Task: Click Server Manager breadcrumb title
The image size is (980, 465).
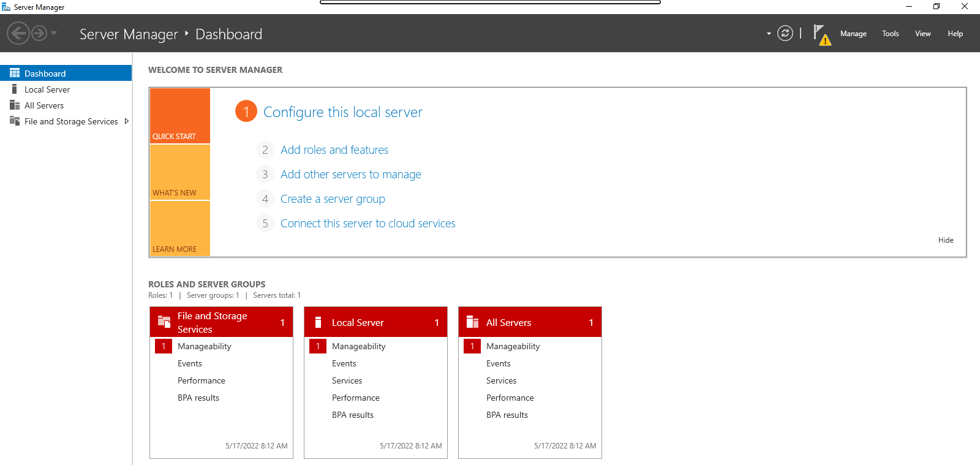Action: (x=129, y=34)
